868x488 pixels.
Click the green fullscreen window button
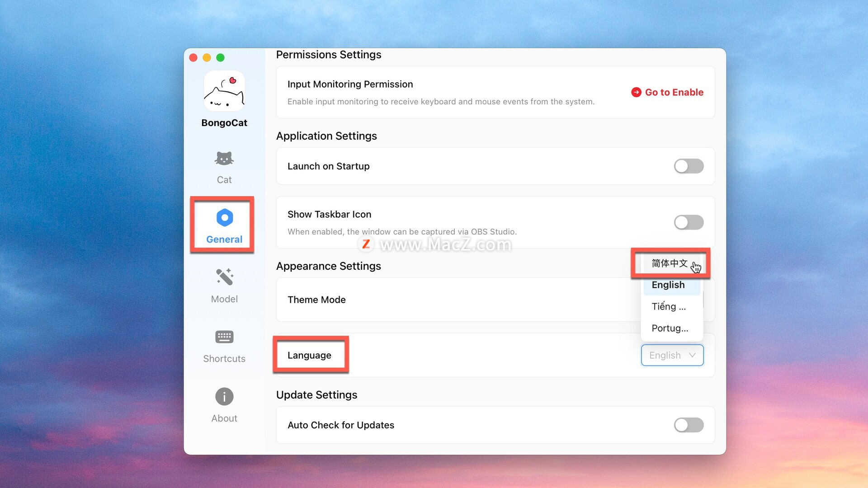(221, 57)
